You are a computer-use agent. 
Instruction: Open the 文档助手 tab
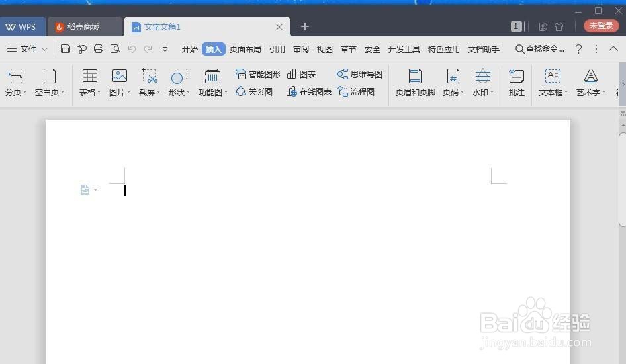coord(484,49)
